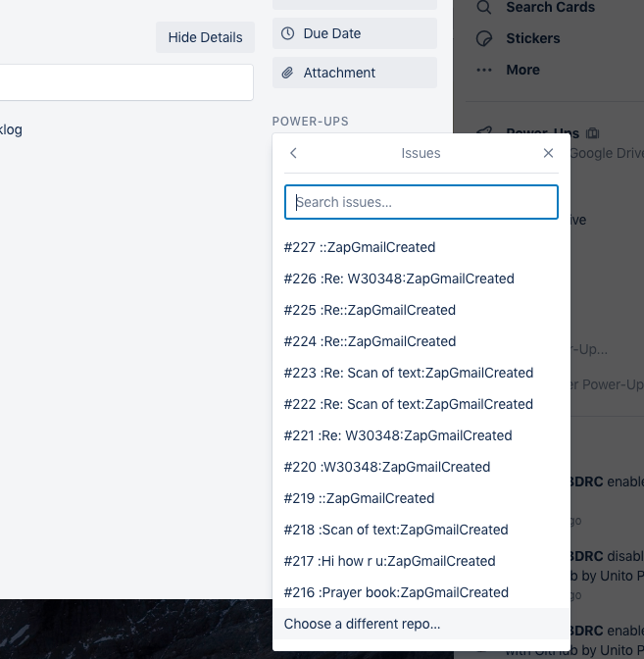Select issue #217 Hi how r u
The height and width of the screenshot is (659, 644).
coord(421,561)
